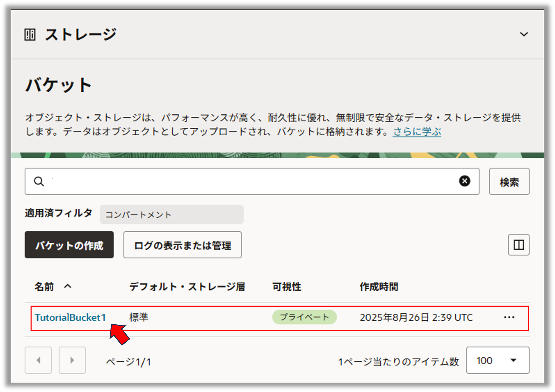Screen dimensions: 555x392
Task: Click the previous page arrow
Action: [38, 360]
